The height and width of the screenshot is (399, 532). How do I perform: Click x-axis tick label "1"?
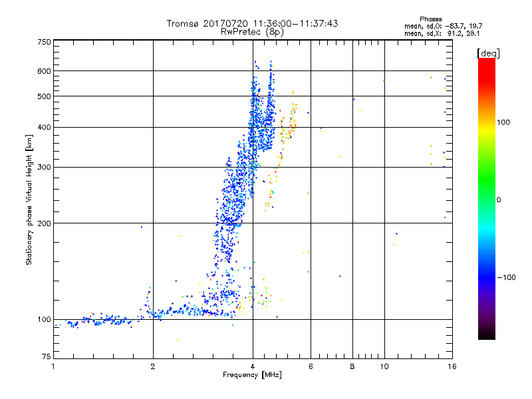click(x=53, y=366)
